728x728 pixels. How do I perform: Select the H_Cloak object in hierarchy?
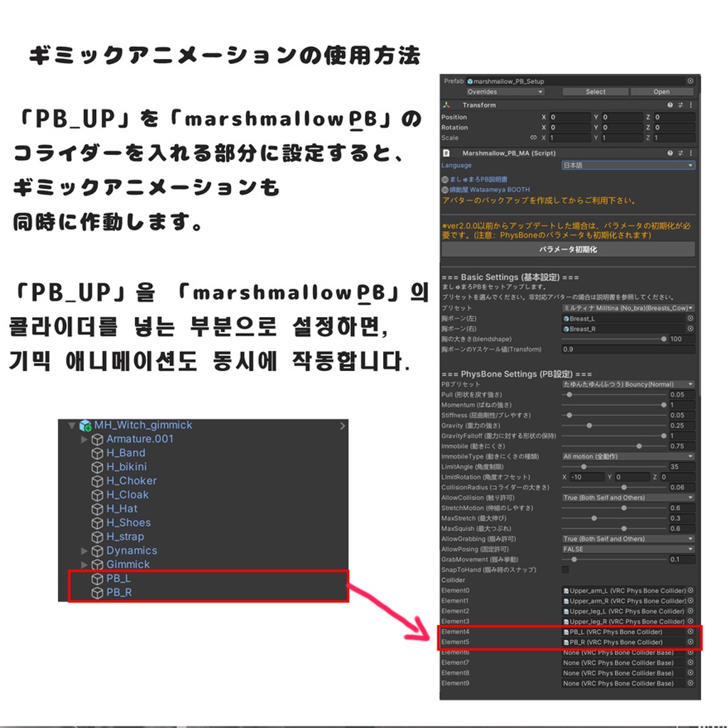(x=127, y=495)
